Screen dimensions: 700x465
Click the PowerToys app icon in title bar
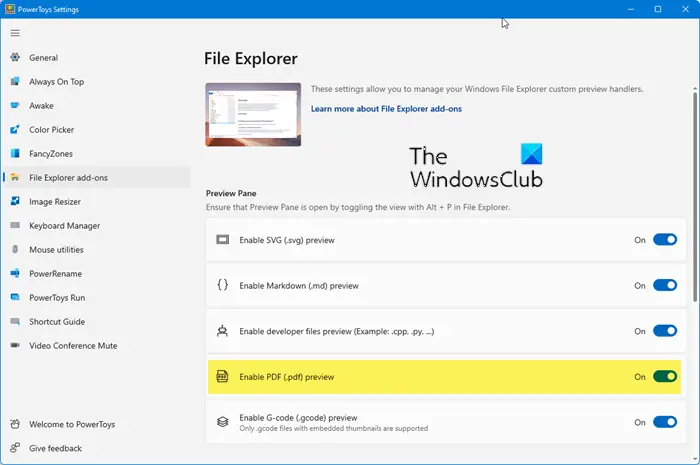click(x=10, y=9)
